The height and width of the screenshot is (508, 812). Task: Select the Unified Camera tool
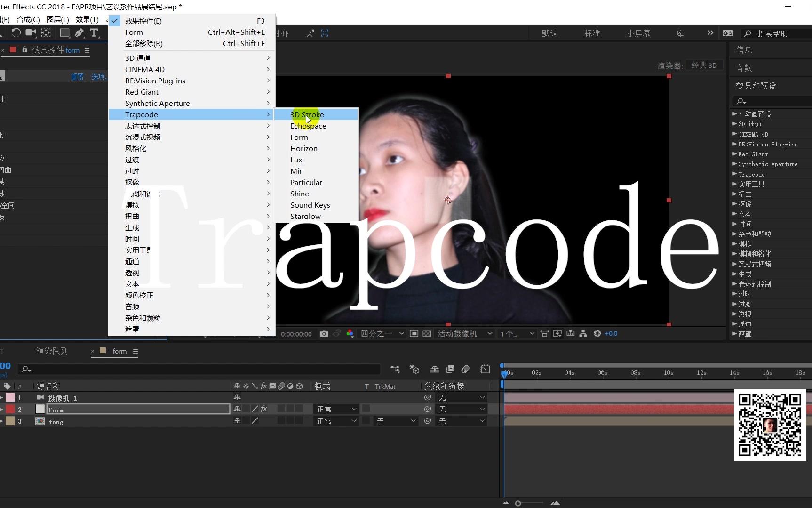(31, 32)
